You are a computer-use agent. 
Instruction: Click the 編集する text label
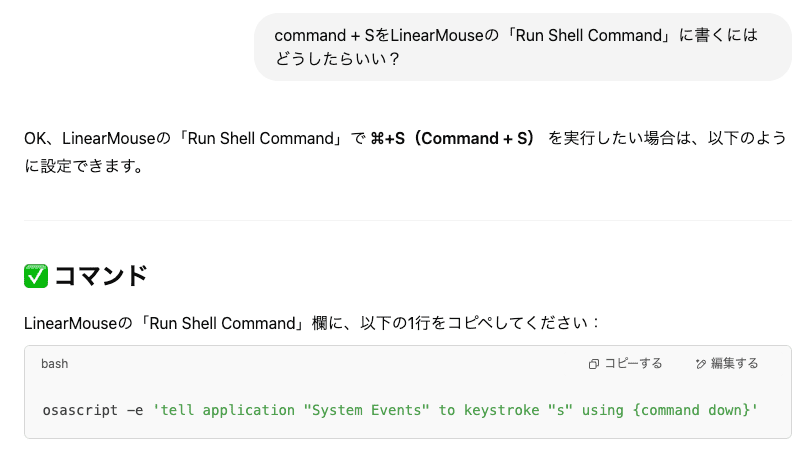pos(735,364)
